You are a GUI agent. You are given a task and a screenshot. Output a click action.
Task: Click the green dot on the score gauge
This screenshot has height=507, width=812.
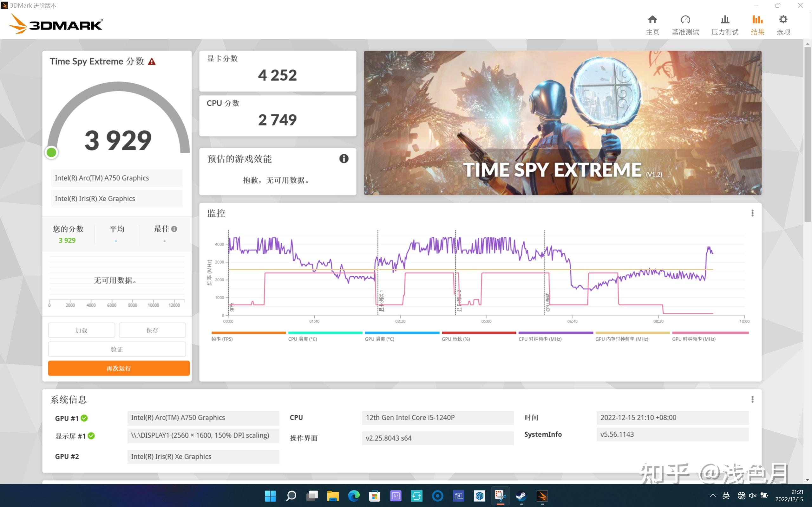(x=51, y=152)
